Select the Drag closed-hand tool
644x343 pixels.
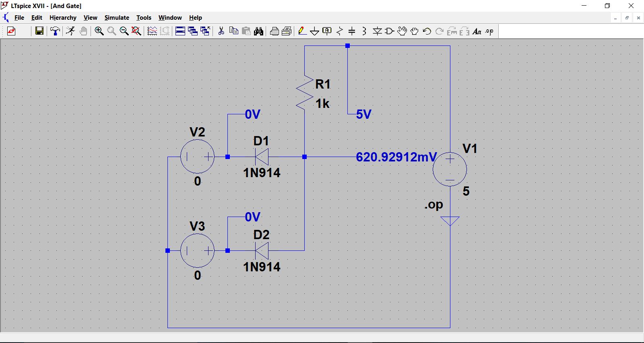point(415,31)
